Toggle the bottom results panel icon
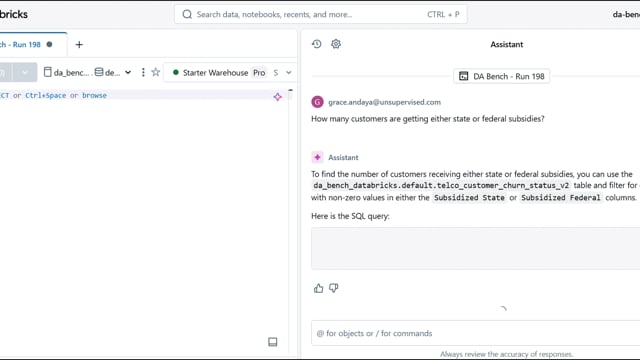Image resolution: width=640 pixels, height=360 pixels. pos(273,342)
